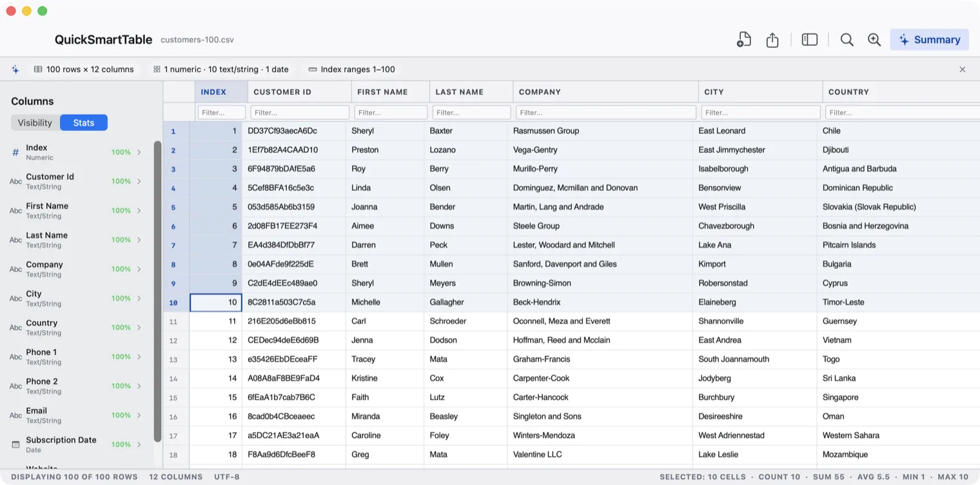Open the search magnifier icon
The width and height of the screenshot is (980, 485).
[847, 40]
